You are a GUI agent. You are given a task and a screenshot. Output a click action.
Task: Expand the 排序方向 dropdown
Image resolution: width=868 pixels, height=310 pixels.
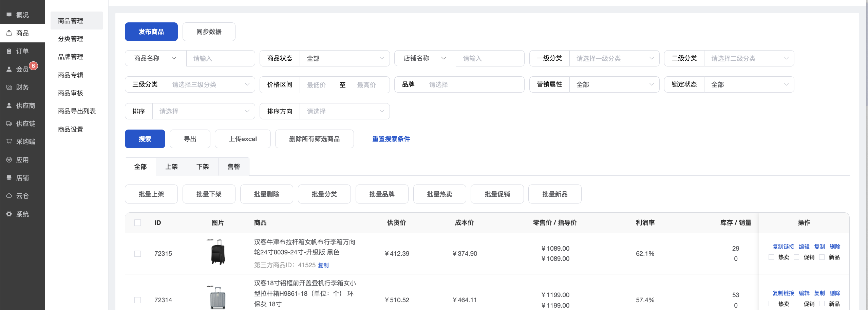[x=344, y=111]
